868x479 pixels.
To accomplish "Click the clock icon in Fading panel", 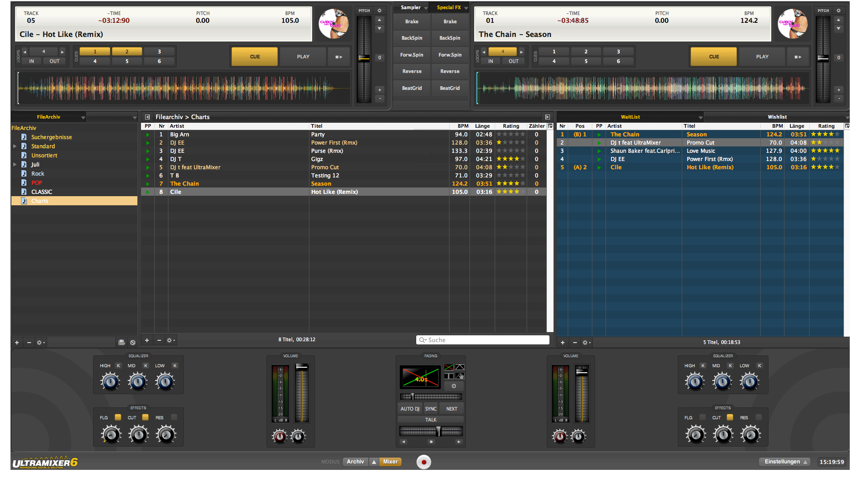I will [x=454, y=386].
